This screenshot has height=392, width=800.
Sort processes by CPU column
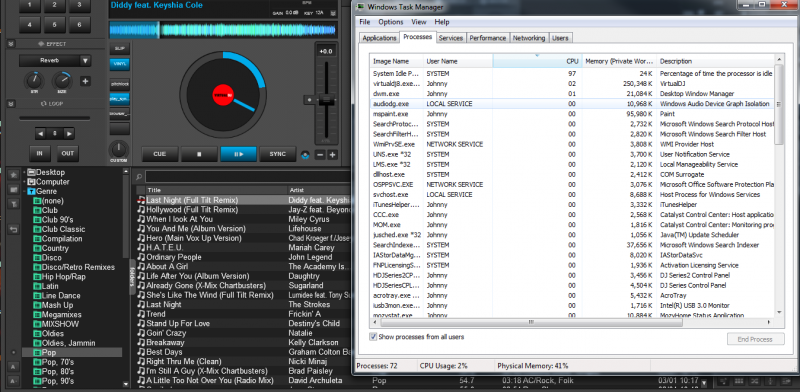coord(537,61)
